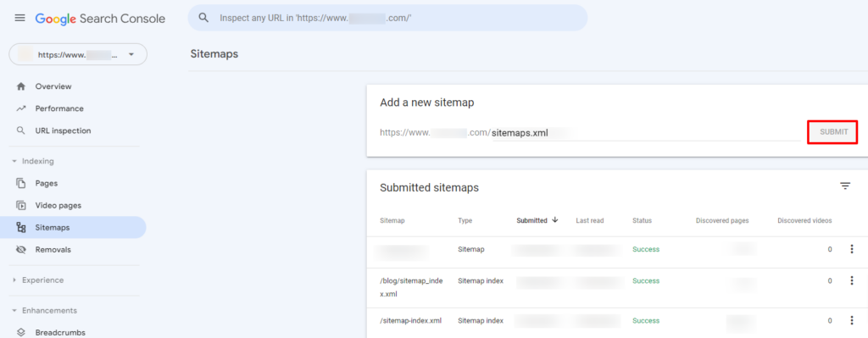The image size is (868, 338).
Task: Sort by the Type column header
Action: tap(465, 220)
